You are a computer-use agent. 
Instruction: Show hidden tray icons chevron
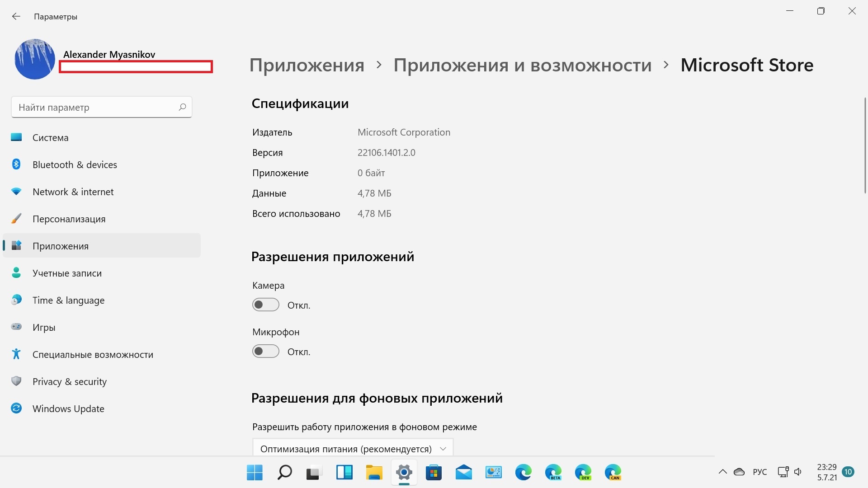722,472
